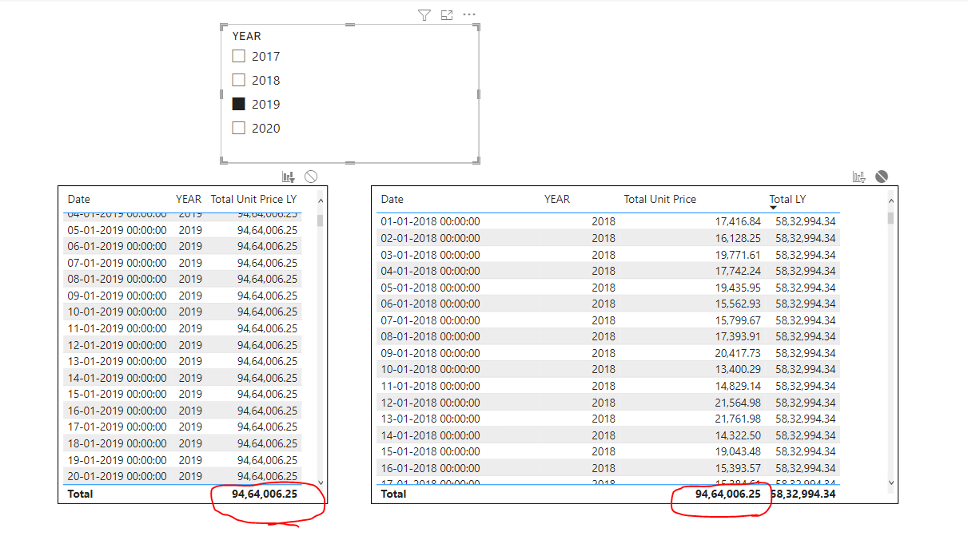Select row 05-01-2019 in left table
Image resolution: width=968 pixels, height=560 pixels.
pos(182,229)
